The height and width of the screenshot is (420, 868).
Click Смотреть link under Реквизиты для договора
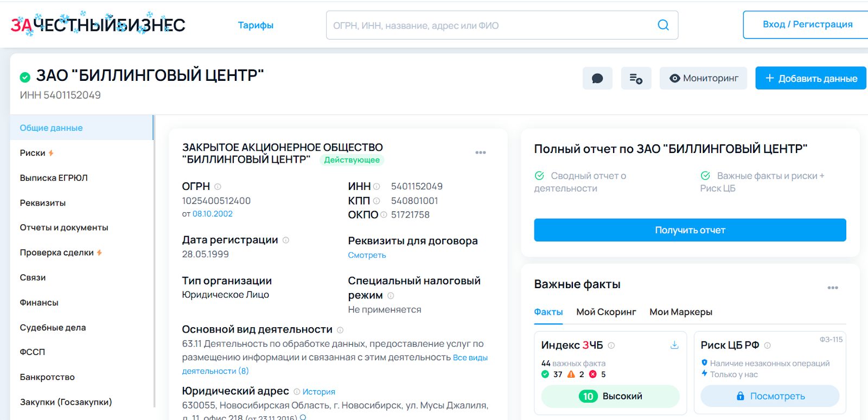pyautogui.click(x=367, y=255)
